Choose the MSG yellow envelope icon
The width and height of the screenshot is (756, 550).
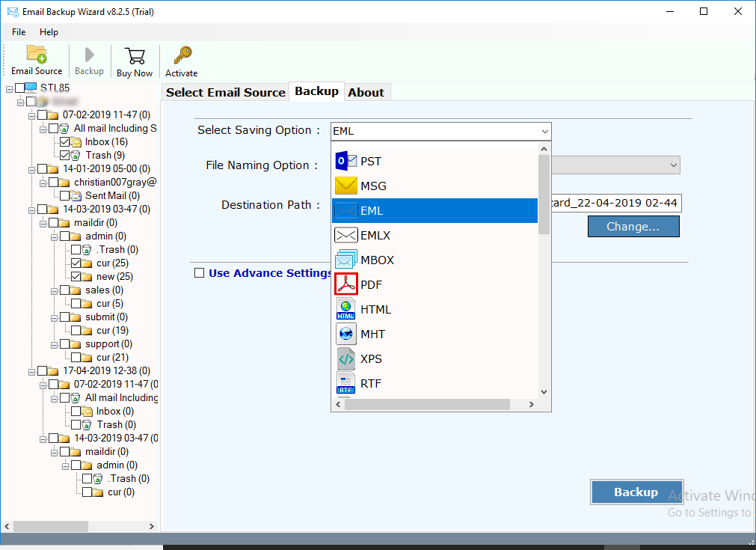(x=345, y=186)
